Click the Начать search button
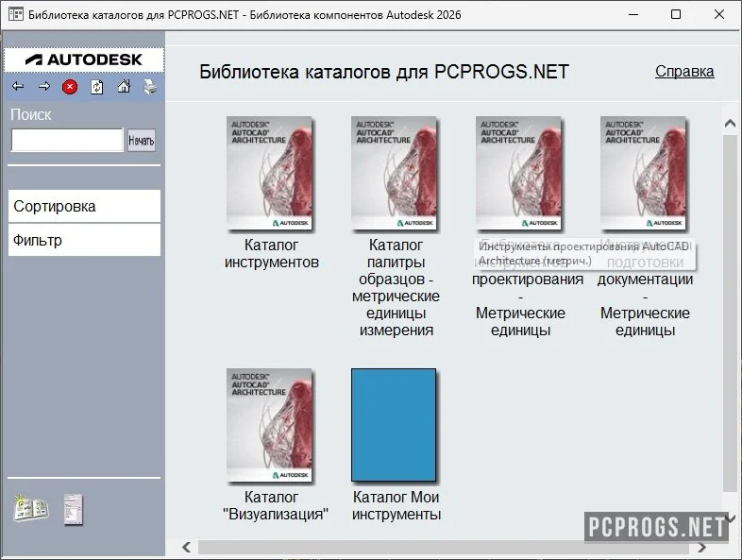The height and width of the screenshot is (560, 742). pyautogui.click(x=142, y=141)
